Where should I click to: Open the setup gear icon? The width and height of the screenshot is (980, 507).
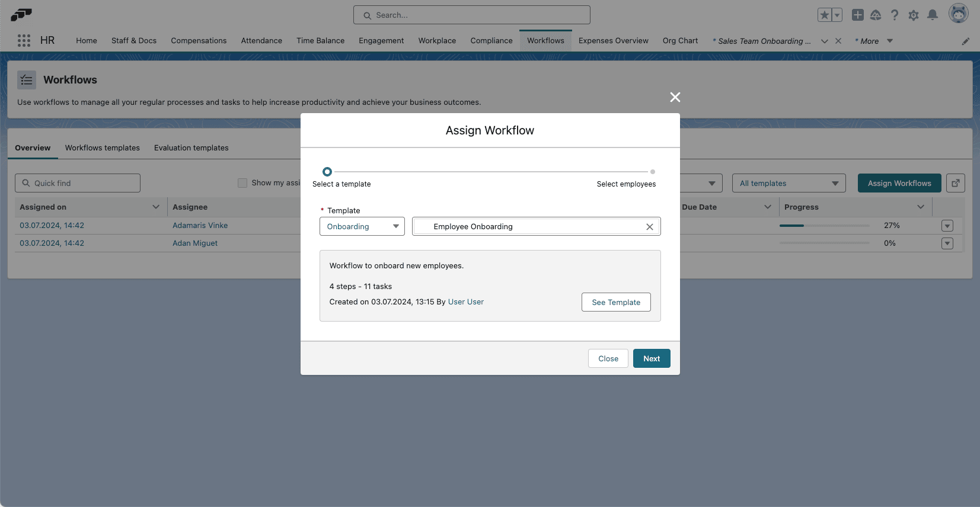tap(914, 15)
